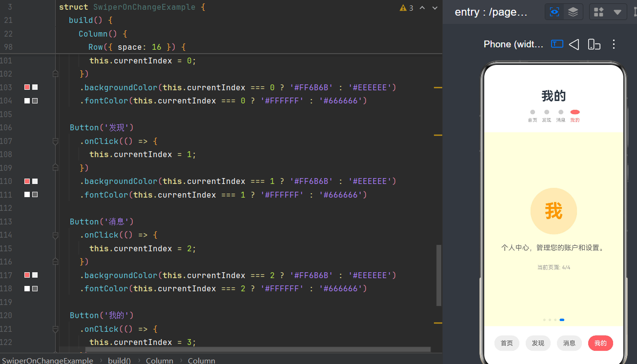This screenshot has width=637, height=364.
Task: Collapse the onClick block at line 121
Action: pyautogui.click(x=55, y=329)
